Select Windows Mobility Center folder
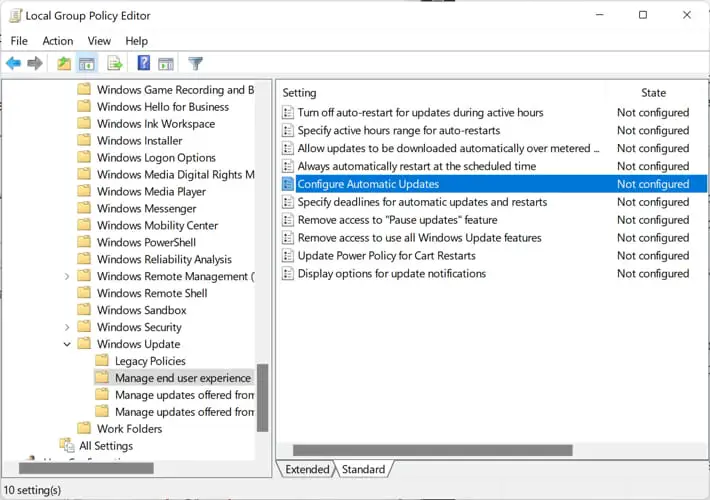This screenshot has height=500, width=710. [158, 226]
